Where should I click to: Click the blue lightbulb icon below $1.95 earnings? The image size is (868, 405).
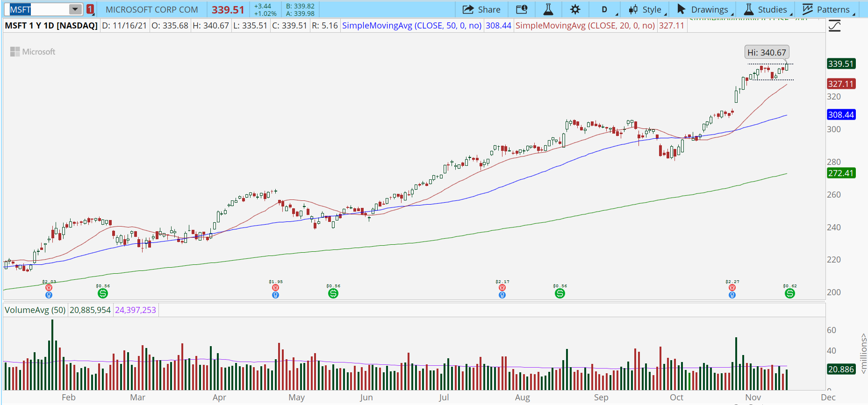point(275,295)
